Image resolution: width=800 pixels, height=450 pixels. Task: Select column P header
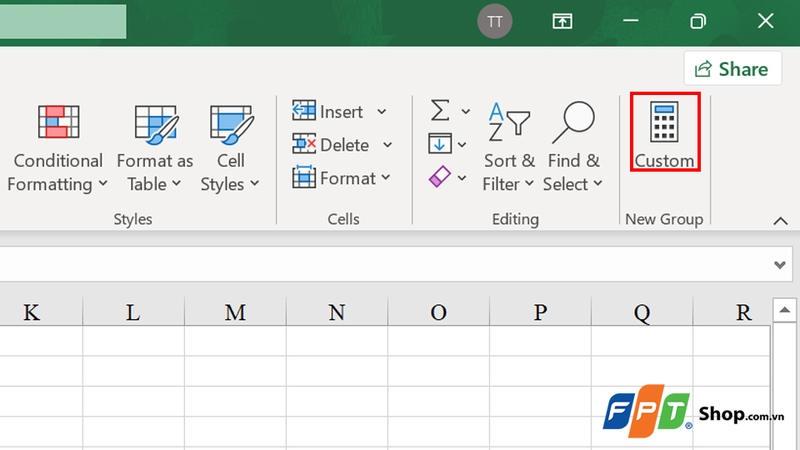pyautogui.click(x=540, y=312)
